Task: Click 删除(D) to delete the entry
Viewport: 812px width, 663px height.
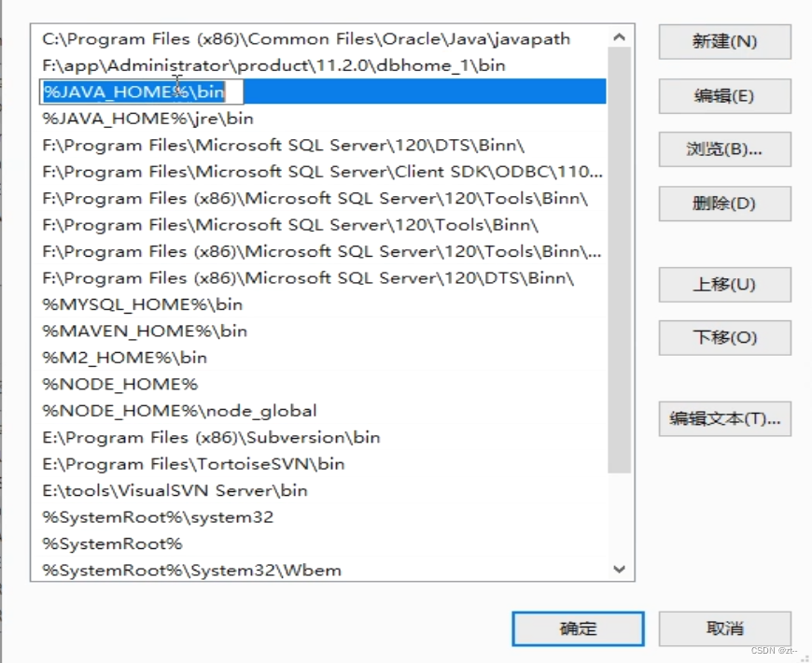Action: pos(724,204)
